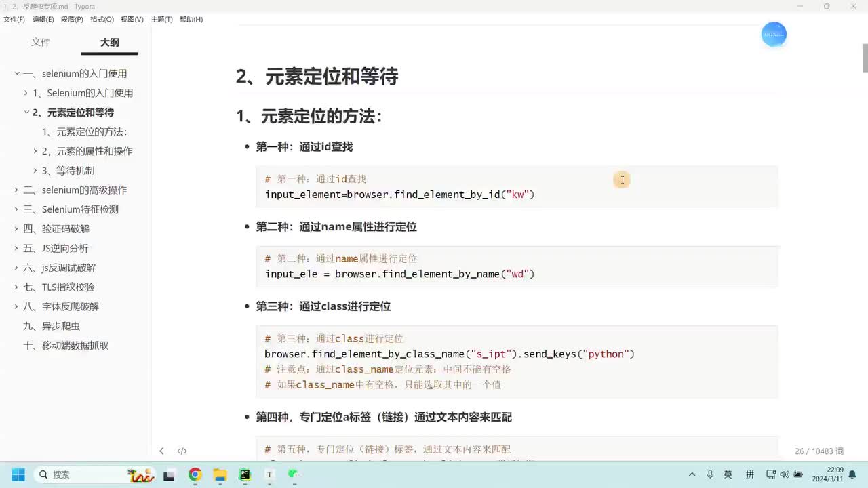Image resolution: width=868 pixels, height=488 pixels.
Task: Switch the 英 input language indicator
Action: click(728, 474)
